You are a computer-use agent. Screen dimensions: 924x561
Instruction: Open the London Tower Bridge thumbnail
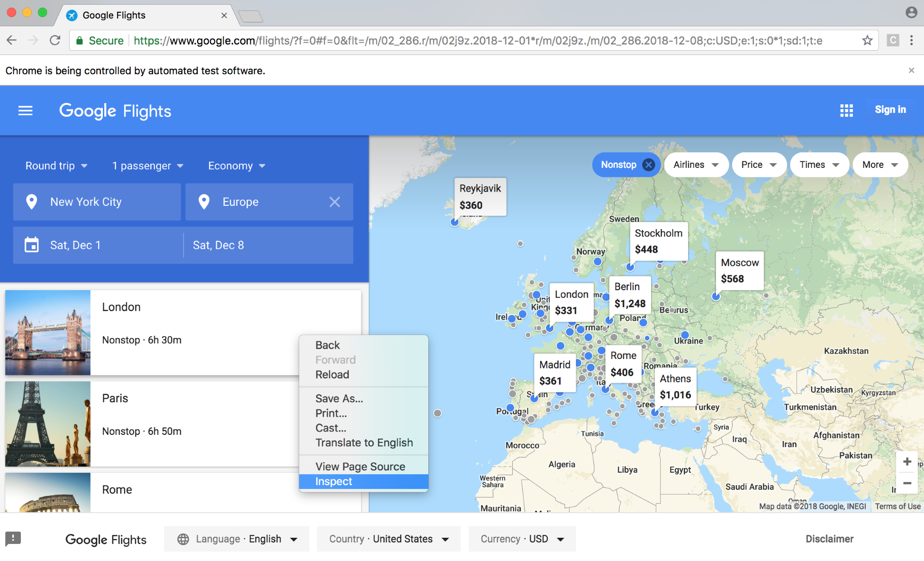click(x=48, y=332)
